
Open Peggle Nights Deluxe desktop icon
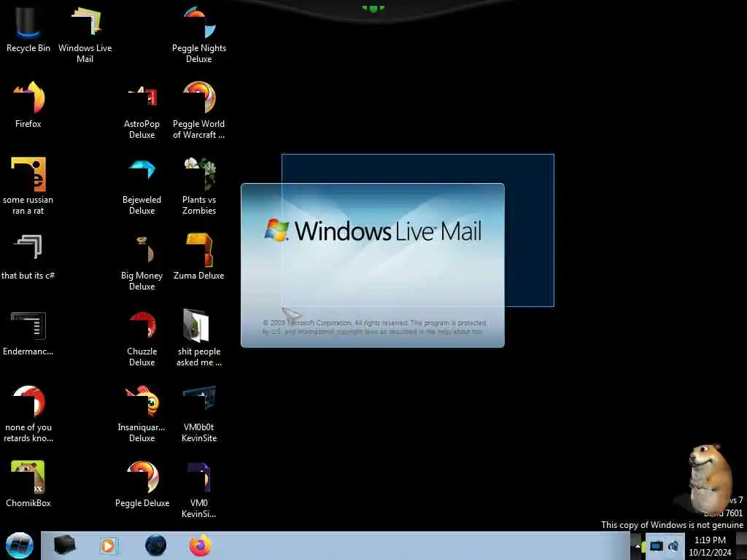click(199, 34)
